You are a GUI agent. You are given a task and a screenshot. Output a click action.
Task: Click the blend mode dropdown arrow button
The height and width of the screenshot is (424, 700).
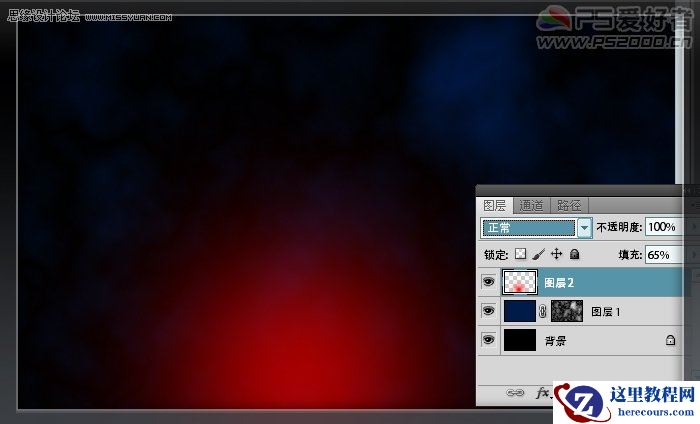(584, 228)
